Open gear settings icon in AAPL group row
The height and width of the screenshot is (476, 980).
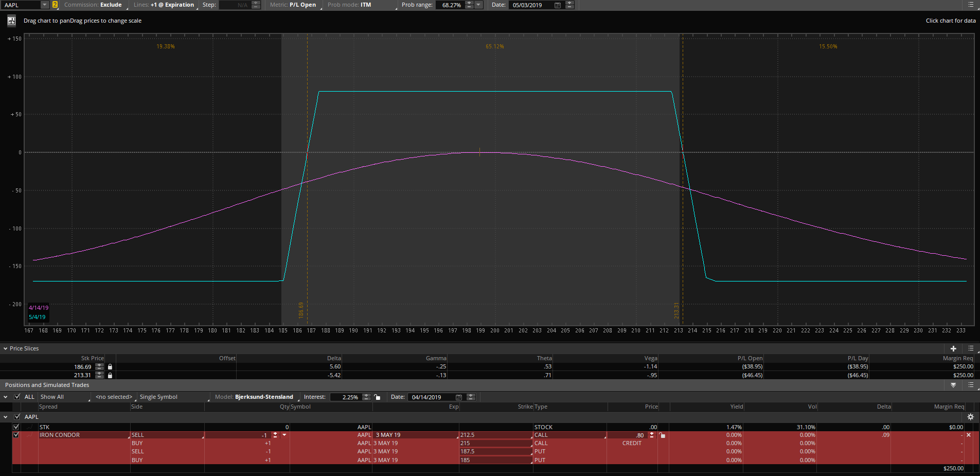[970, 417]
